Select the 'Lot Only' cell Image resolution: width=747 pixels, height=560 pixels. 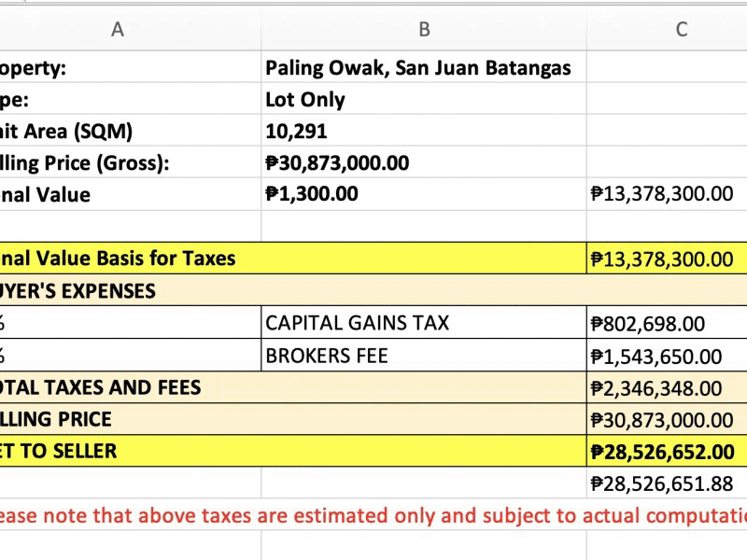point(305,100)
